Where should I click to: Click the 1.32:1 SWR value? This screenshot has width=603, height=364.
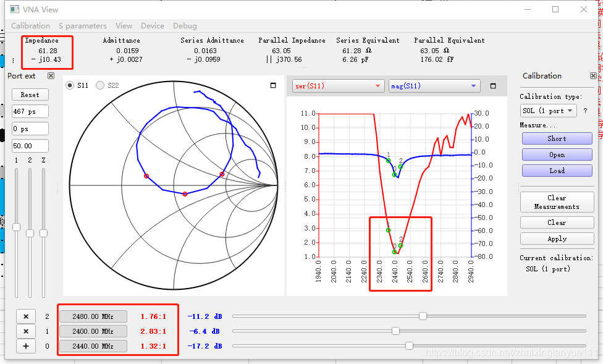click(153, 346)
